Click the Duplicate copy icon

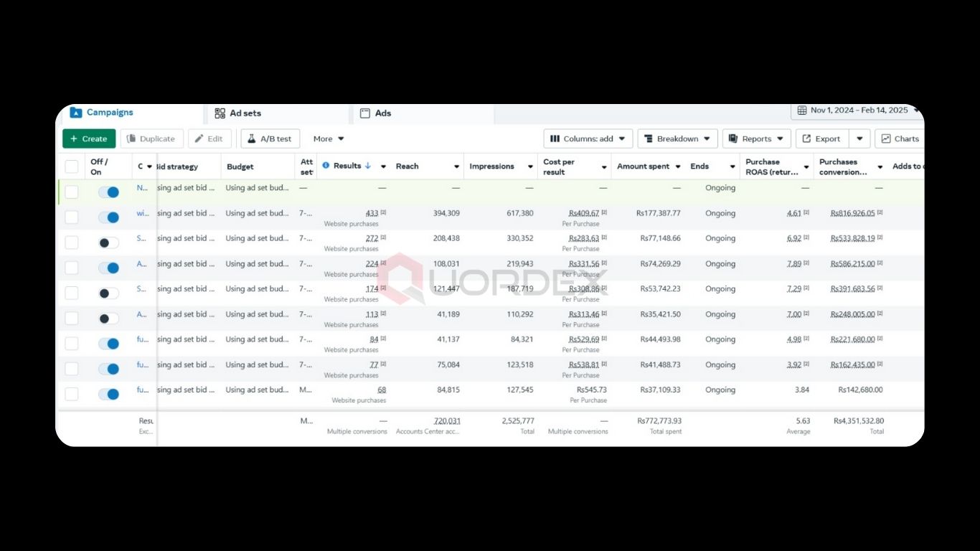coord(131,138)
